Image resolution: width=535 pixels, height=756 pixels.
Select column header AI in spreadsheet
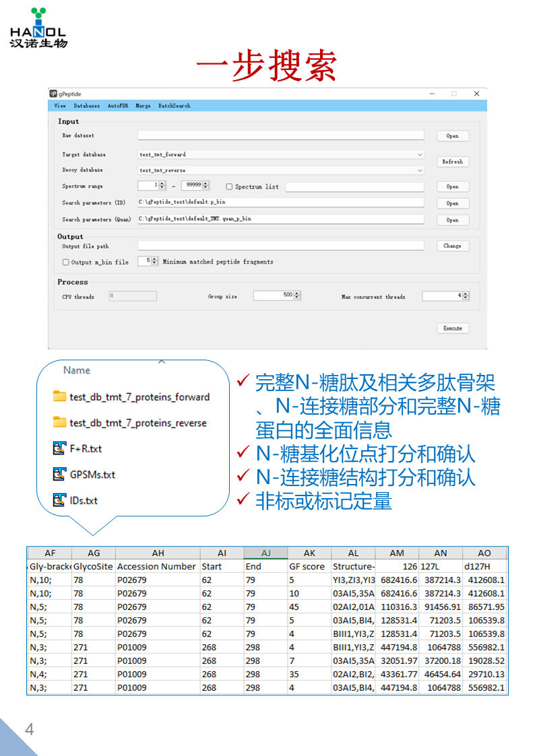pos(222,553)
